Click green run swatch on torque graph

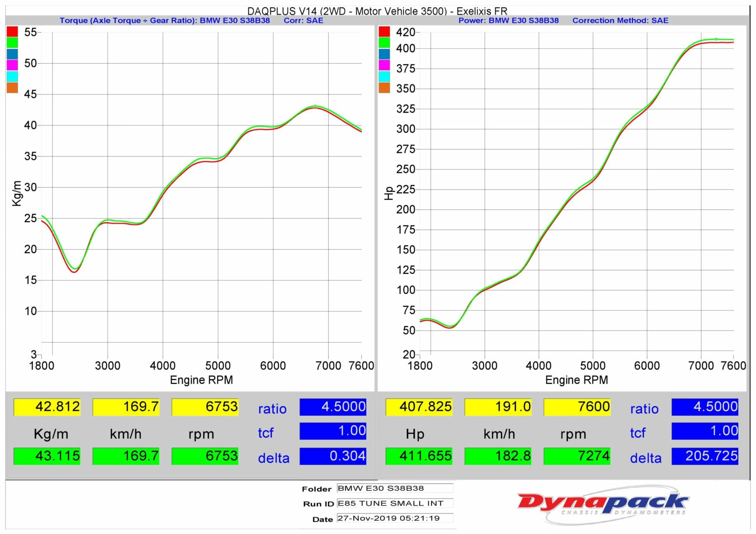coord(12,42)
